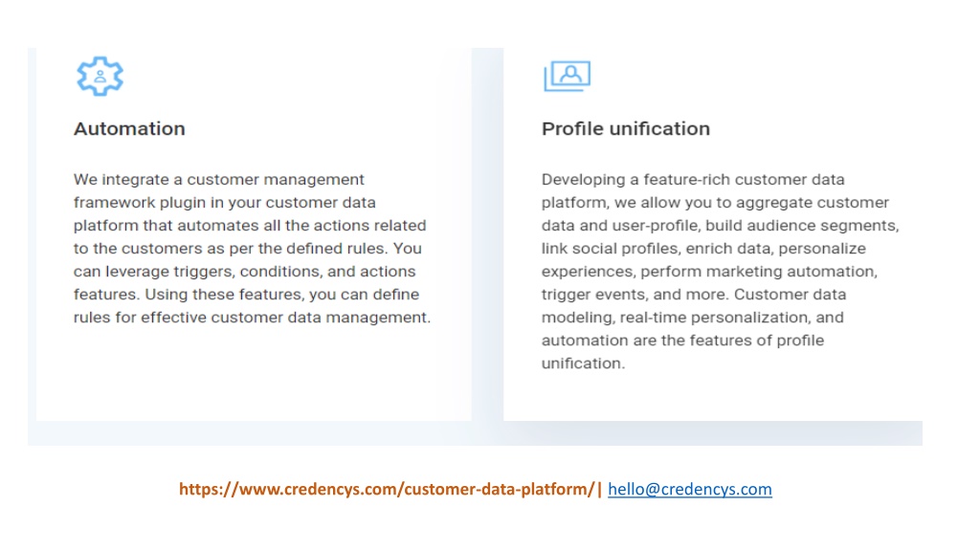Click the line "Developing a feature-rich customer data"

click(693, 180)
